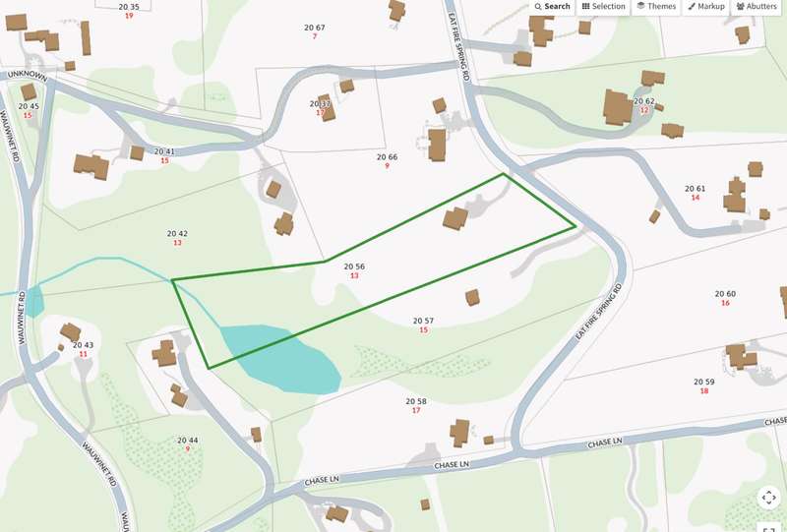Image resolution: width=787 pixels, height=532 pixels.
Task: Select parcel label 20 42
Action: tap(177, 233)
